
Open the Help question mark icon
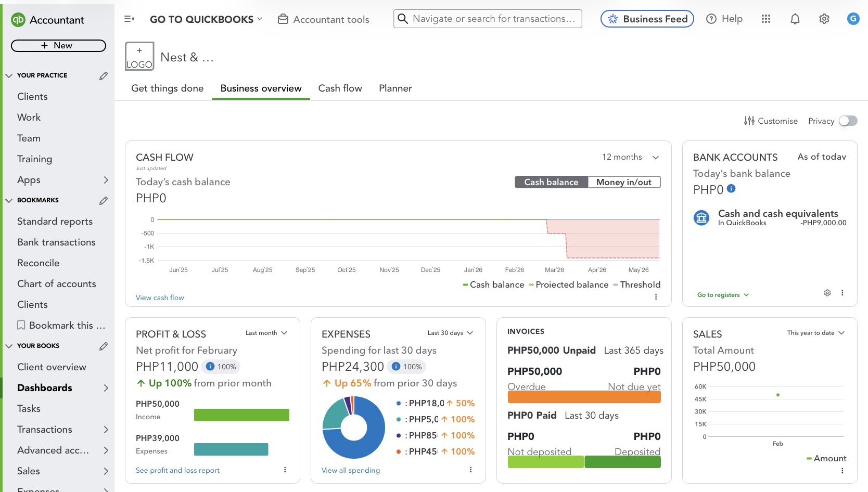pyautogui.click(x=711, y=19)
